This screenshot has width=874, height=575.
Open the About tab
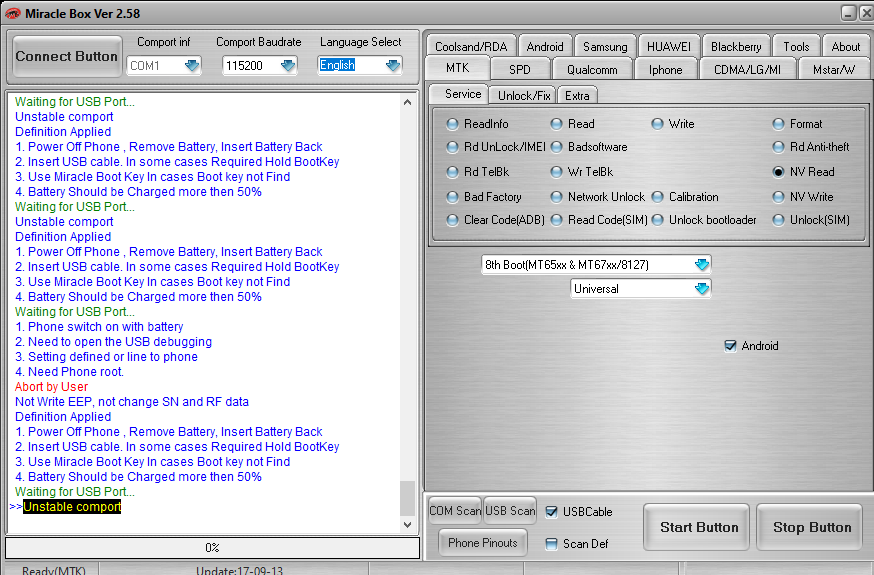[846, 46]
